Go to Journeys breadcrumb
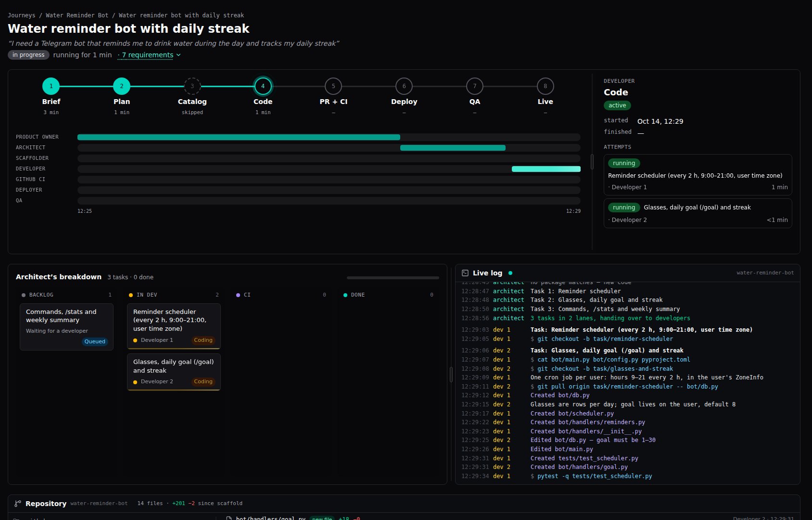The width and height of the screenshot is (812, 520). pyautogui.click(x=22, y=15)
